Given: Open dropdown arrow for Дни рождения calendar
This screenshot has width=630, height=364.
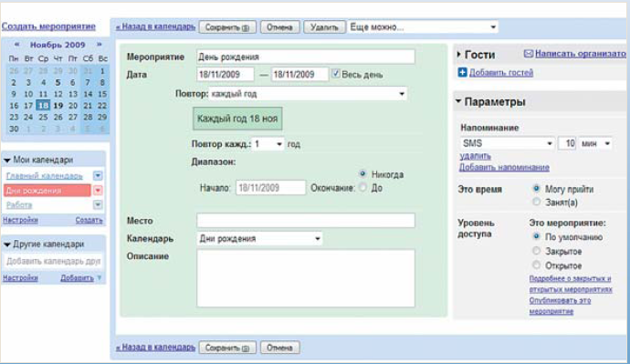Looking at the screenshot, I should [x=98, y=191].
